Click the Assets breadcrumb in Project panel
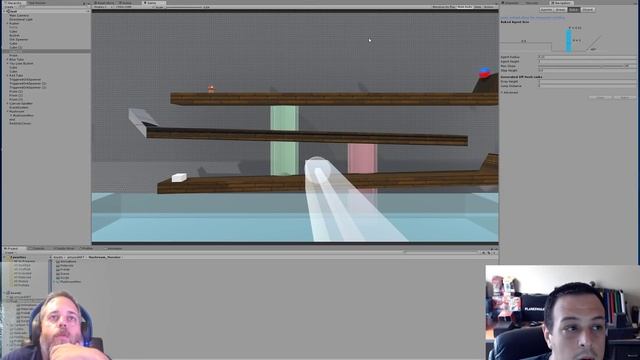 coord(58,257)
